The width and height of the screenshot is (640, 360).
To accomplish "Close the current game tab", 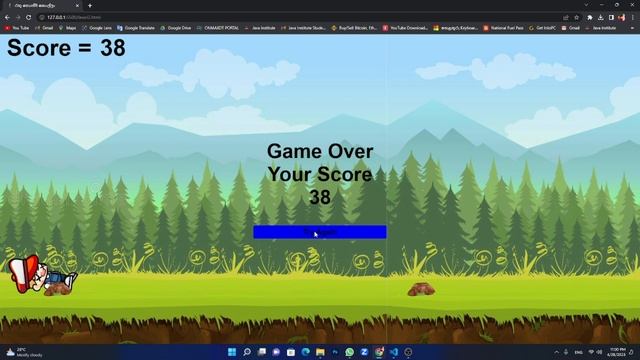I will pos(77,6).
